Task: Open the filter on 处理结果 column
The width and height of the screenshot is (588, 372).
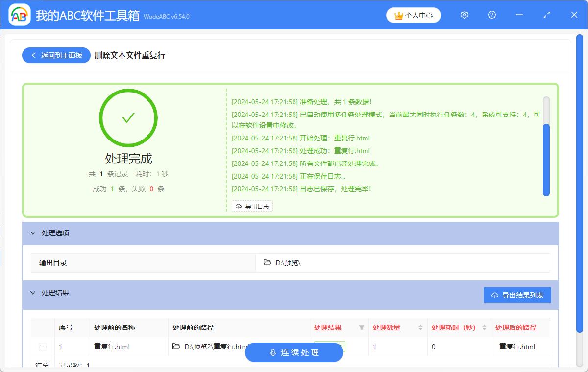Action: (361, 327)
